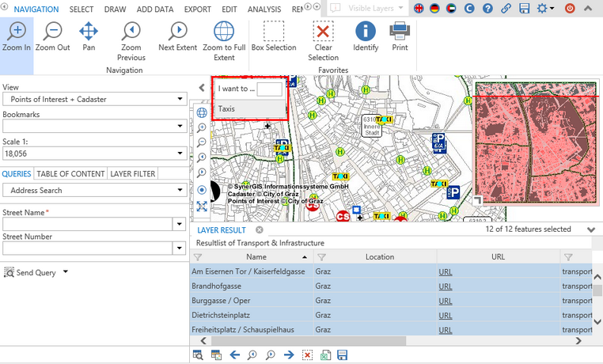
Task: Choose the Pan tool
Action: pyautogui.click(x=89, y=36)
